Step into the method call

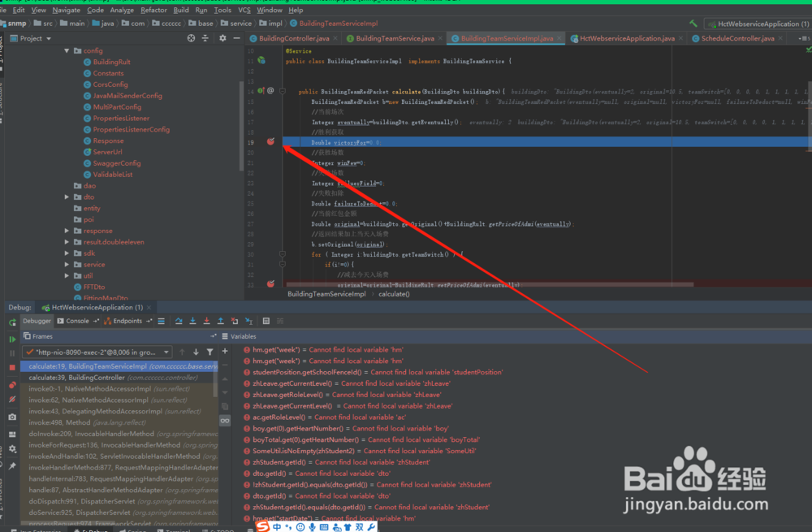click(x=192, y=321)
